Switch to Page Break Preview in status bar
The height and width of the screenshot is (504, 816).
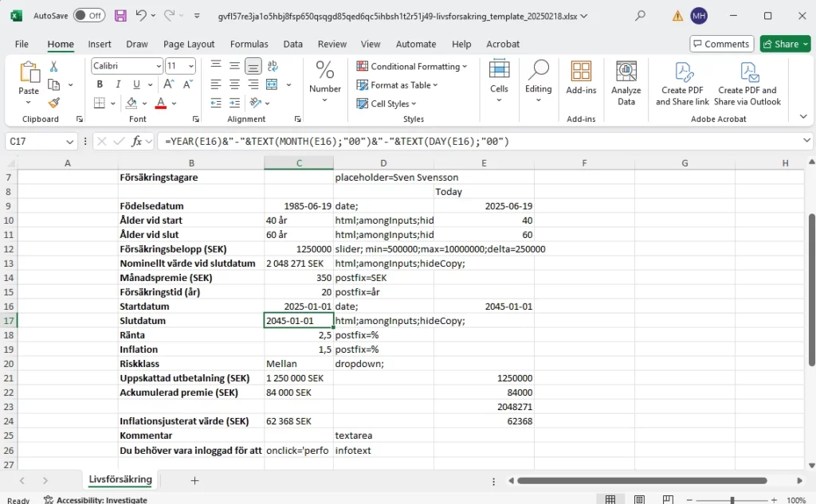click(x=669, y=499)
